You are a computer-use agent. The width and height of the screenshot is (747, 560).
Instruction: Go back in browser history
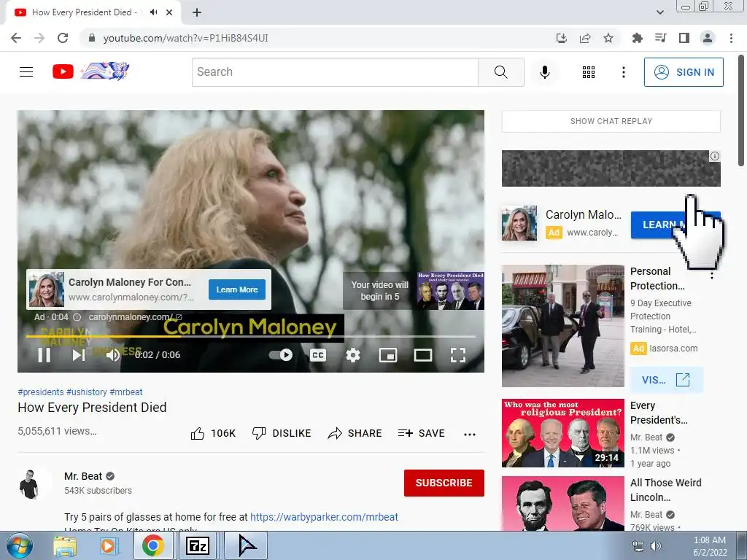[x=16, y=38]
